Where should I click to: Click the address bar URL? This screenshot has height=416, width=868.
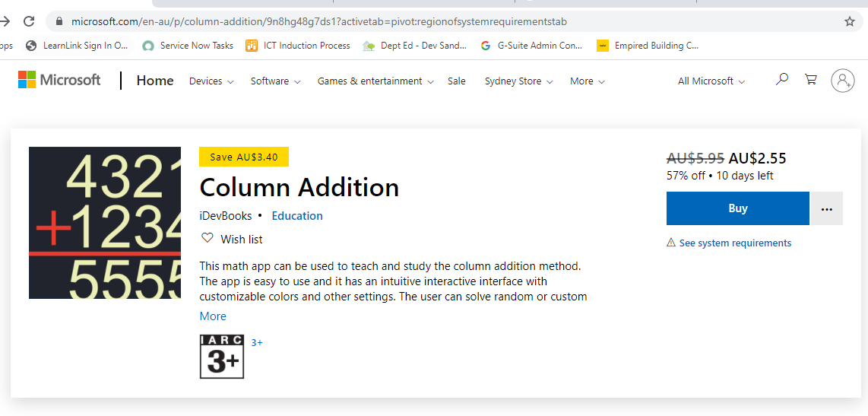[319, 21]
